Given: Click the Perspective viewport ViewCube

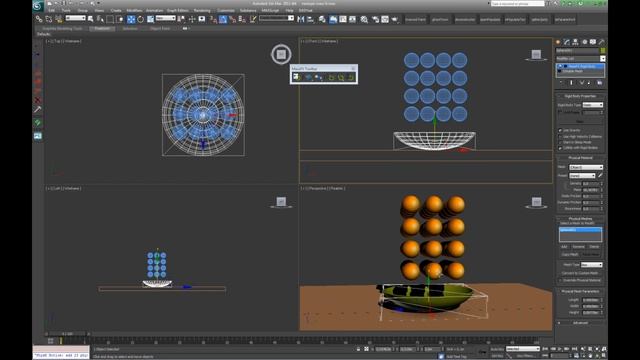Looking at the screenshot, I should (536, 202).
